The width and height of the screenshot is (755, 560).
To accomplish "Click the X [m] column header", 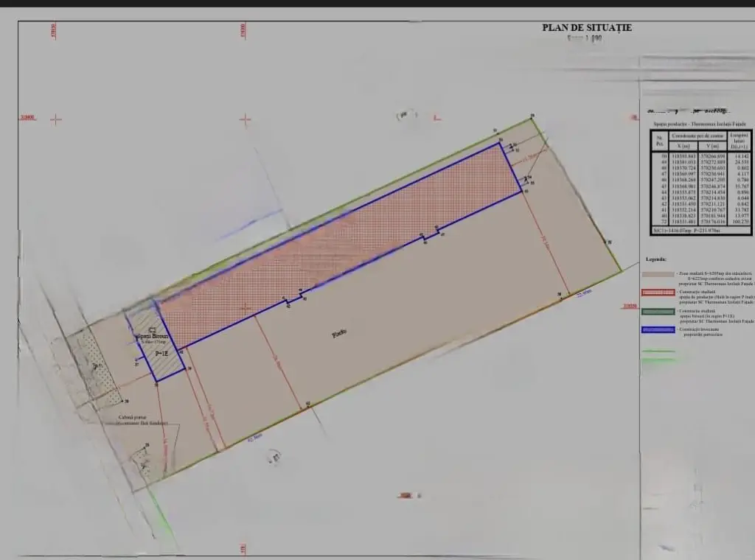I will pyautogui.click(x=683, y=146).
